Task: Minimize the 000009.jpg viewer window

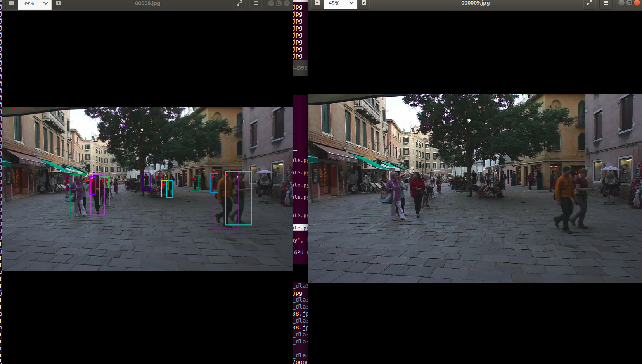Action: tap(621, 3)
